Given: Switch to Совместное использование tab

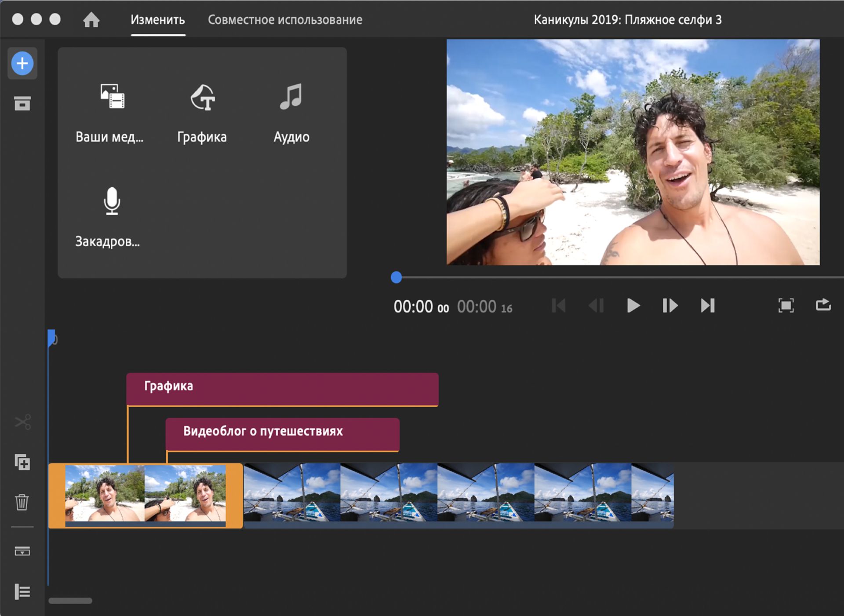Looking at the screenshot, I should coord(285,20).
